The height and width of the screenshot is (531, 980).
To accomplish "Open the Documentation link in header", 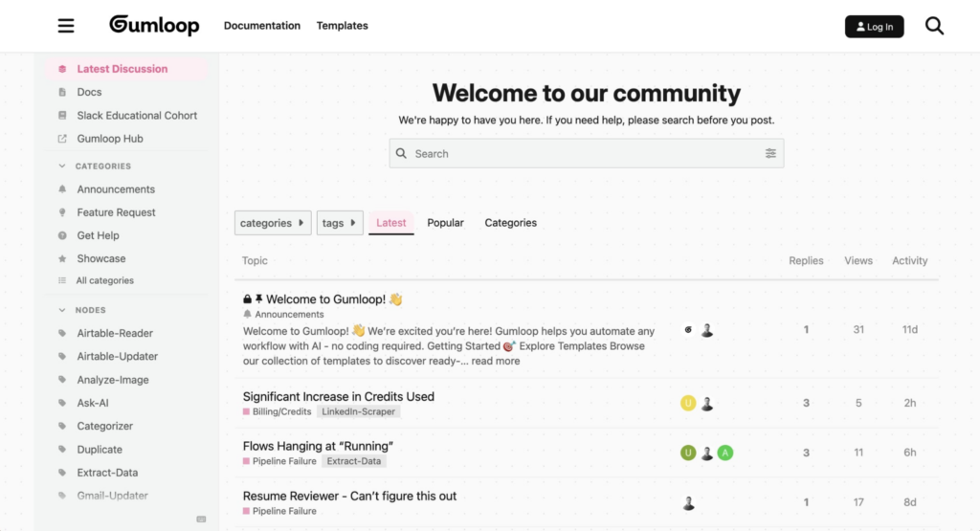I will pyautogui.click(x=262, y=26).
